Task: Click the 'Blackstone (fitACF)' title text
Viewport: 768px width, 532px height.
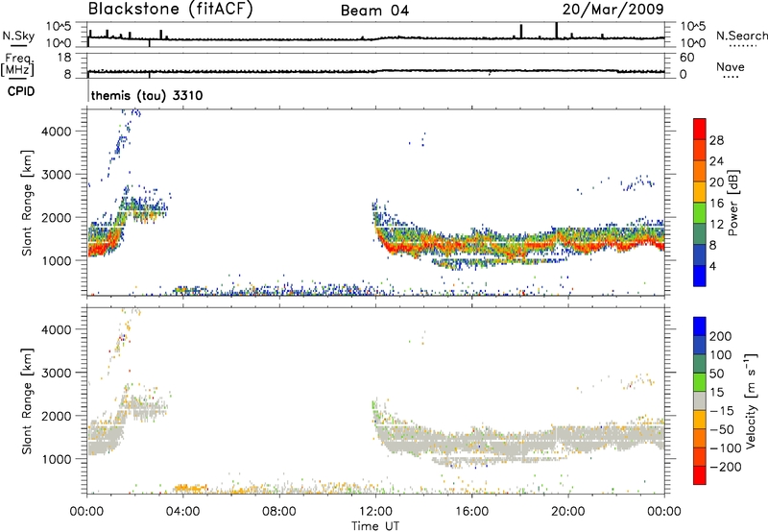Action: coord(171,10)
